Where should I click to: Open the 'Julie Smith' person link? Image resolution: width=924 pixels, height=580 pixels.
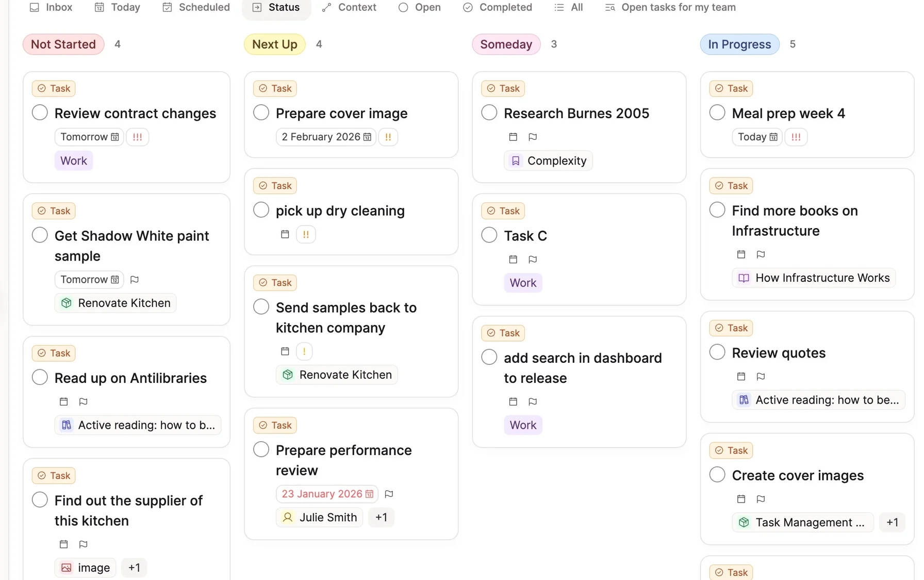click(319, 517)
